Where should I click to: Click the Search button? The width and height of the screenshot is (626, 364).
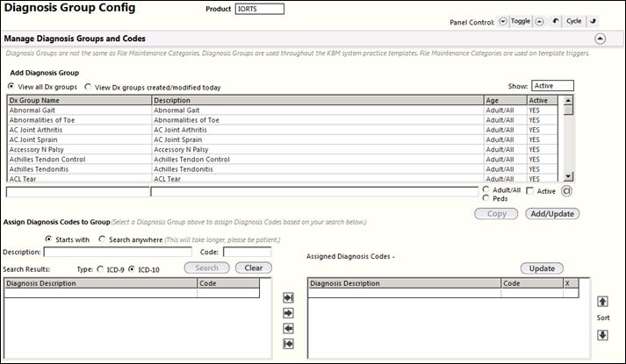tap(207, 268)
